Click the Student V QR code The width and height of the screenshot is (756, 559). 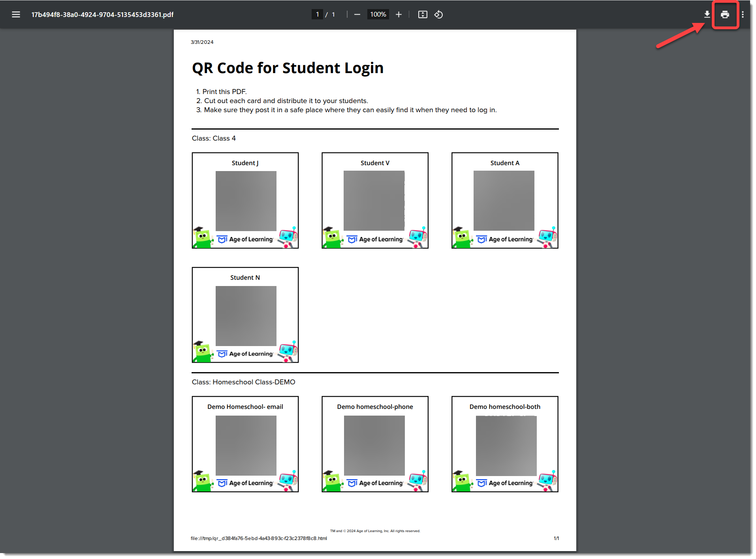pyautogui.click(x=374, y=201)
